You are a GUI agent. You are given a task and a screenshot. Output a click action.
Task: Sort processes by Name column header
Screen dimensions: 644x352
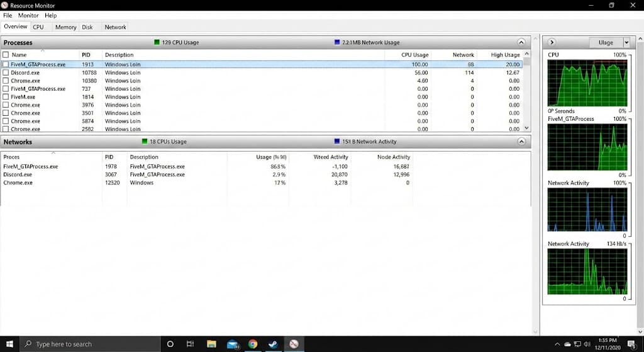(19, 55)
